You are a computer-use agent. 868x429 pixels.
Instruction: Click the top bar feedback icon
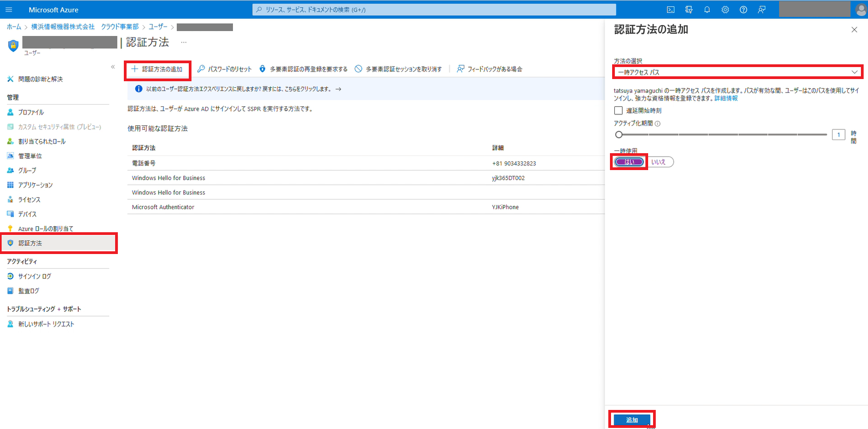click(762, 10)
